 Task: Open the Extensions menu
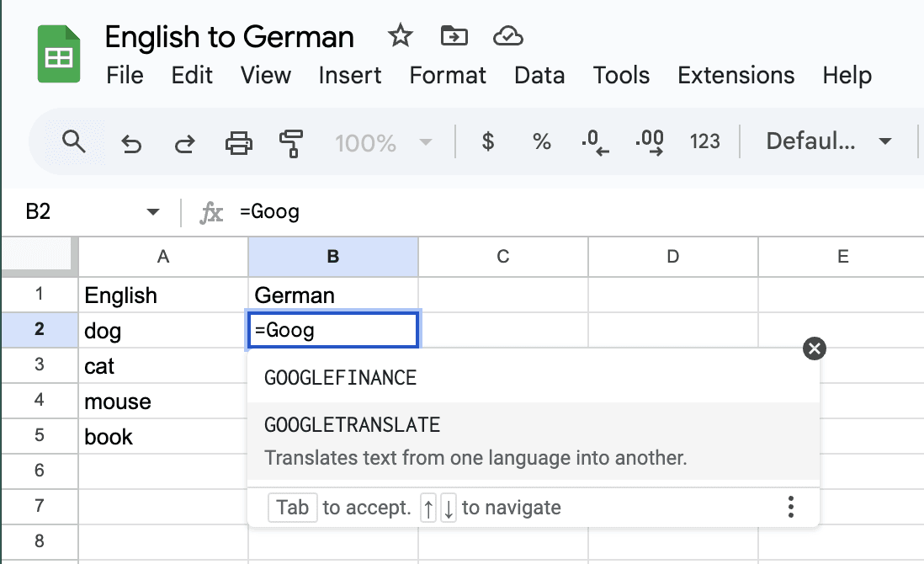click(x=735, y=75)
